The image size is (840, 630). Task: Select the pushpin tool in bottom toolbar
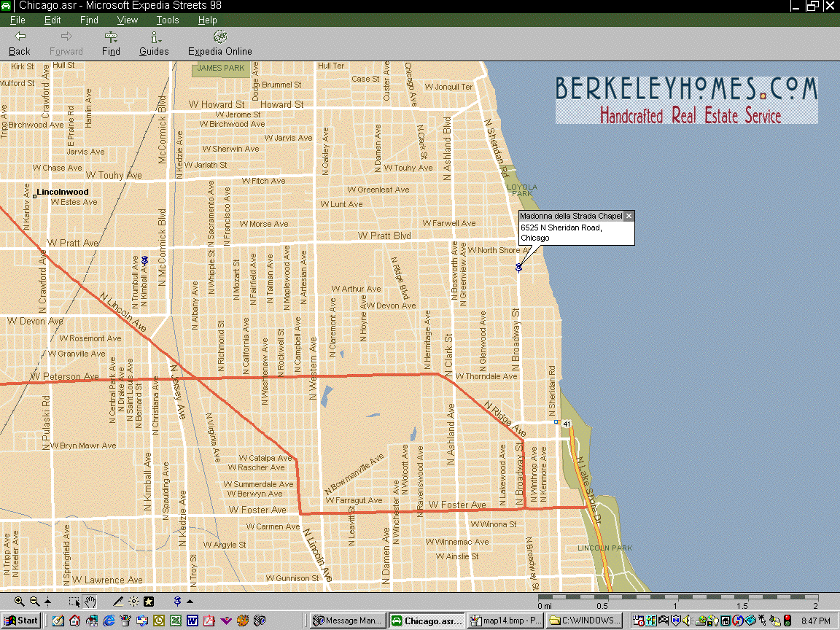(x=176, y=602)
